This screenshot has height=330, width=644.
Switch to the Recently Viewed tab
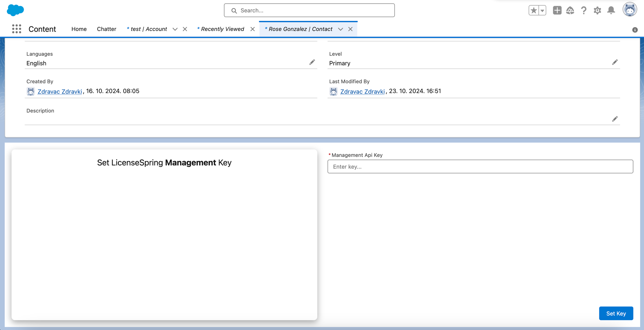click(x=222, y=29)
